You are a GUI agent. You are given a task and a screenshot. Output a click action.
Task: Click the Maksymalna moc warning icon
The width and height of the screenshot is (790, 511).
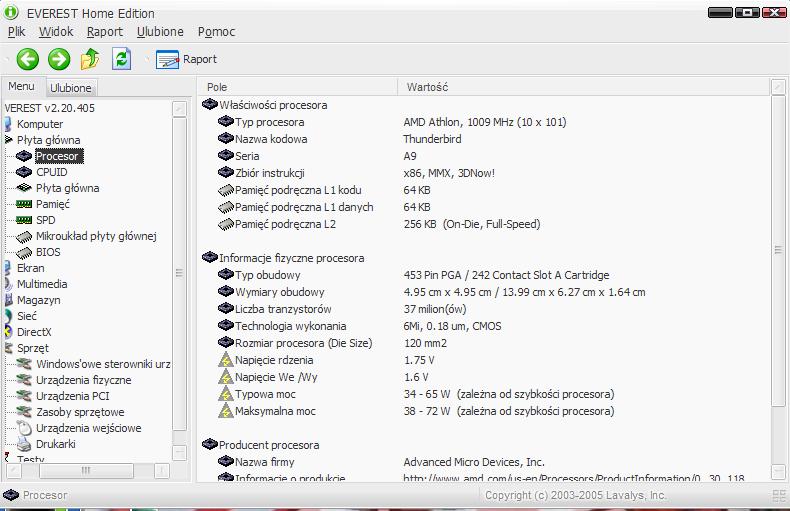(x=226, y=411)
